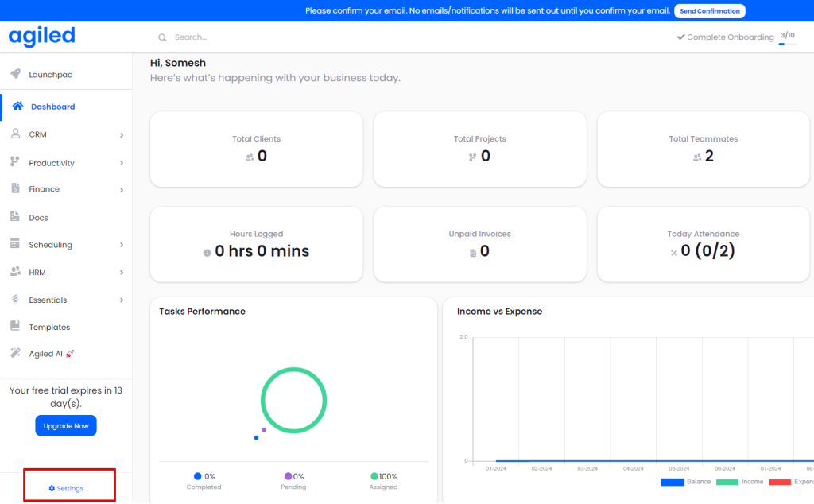
Task: Open the HRM menu item
Action: pyautogui.click(x=37, y=273)
